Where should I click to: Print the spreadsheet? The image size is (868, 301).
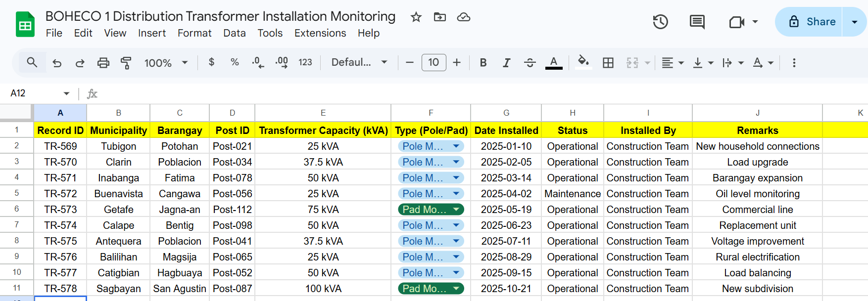pos(103,63)
